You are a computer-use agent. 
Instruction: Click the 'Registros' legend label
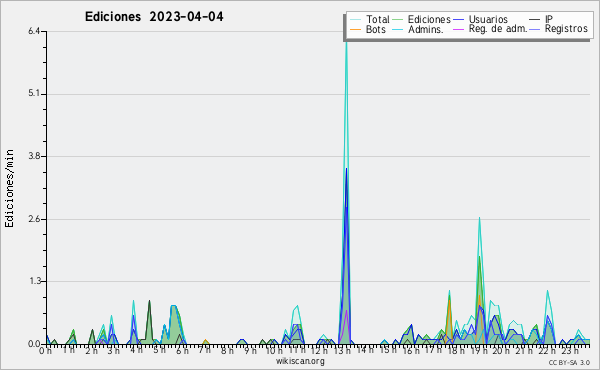click(566, 29)
